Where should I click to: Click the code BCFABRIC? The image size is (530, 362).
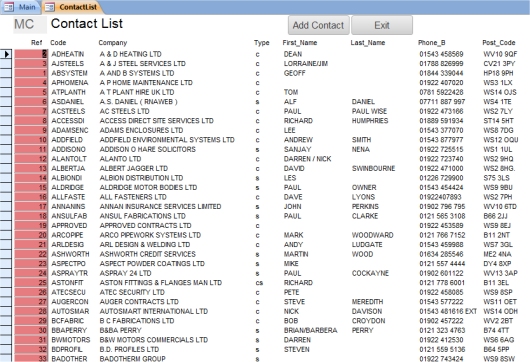tap(68, 321)
